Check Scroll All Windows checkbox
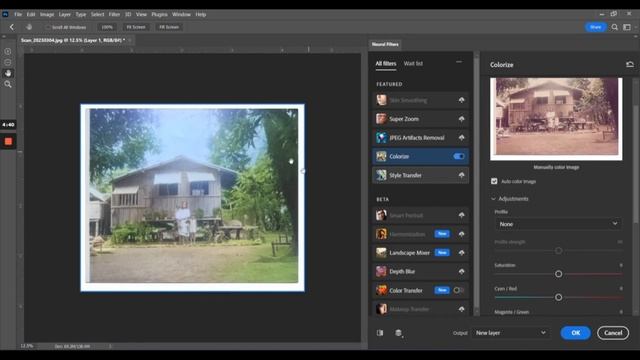This screenshot has width=640, height=360. pyautogui.click(x=48, y=27)
